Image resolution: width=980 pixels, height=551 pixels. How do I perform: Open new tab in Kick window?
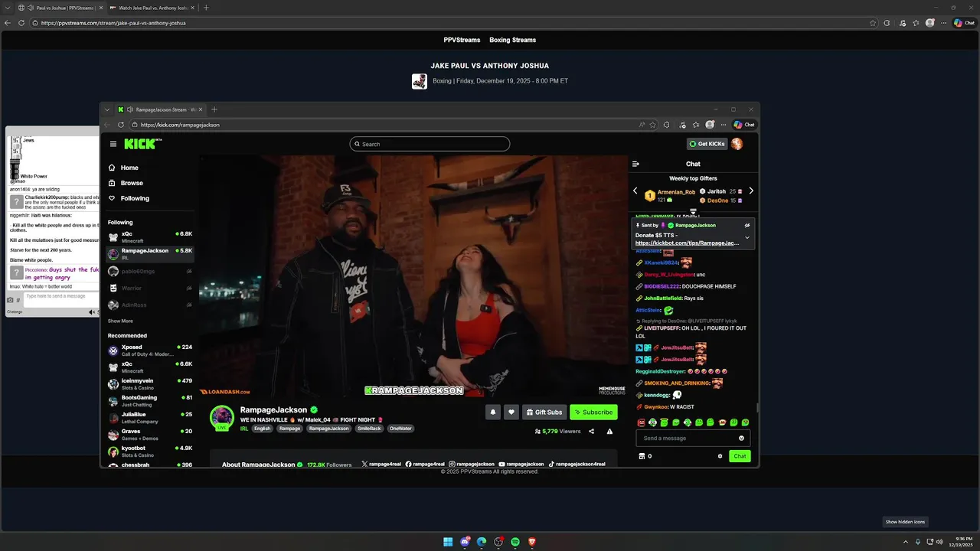point(214,109)
